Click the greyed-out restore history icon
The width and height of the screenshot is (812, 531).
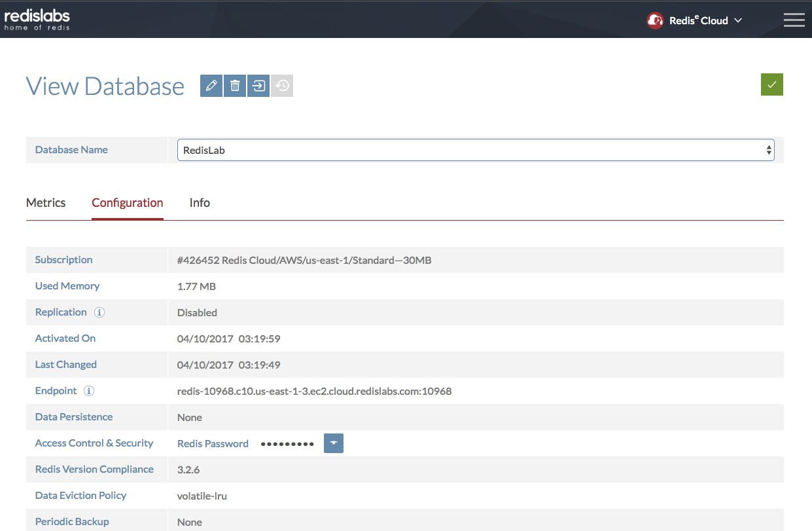click(282, 86)
